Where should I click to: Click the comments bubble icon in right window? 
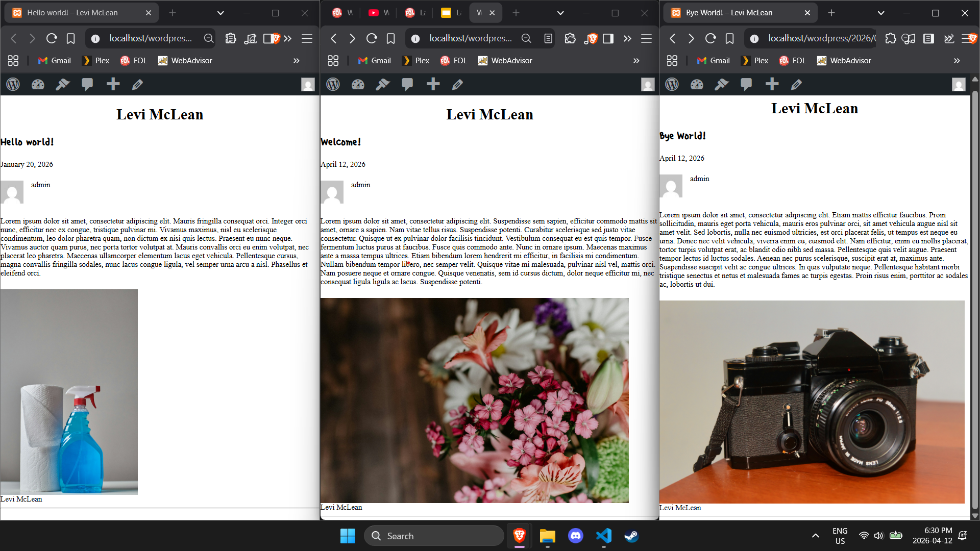746,85
